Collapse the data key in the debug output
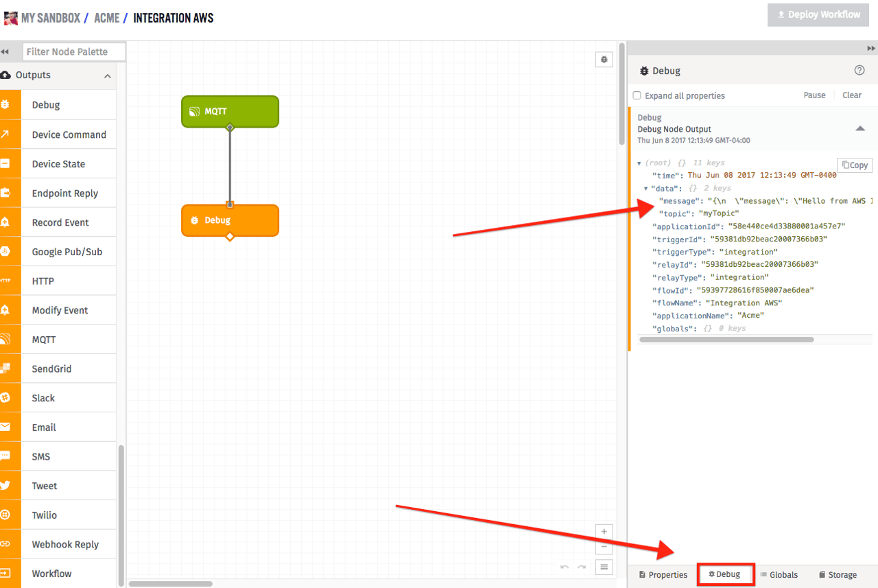878x588 pixels. click(645, 188)
